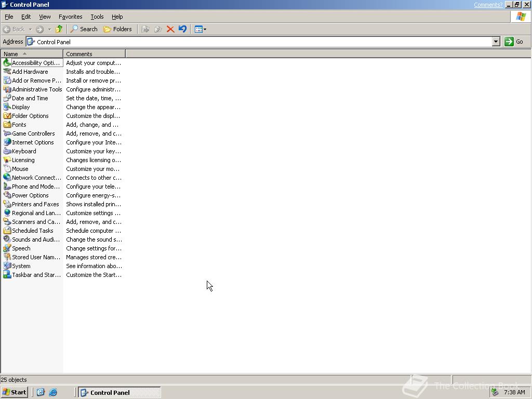Click the Up folder toolbar icon
This screenshot has height=399, width=532.
(x=59, y=29)
